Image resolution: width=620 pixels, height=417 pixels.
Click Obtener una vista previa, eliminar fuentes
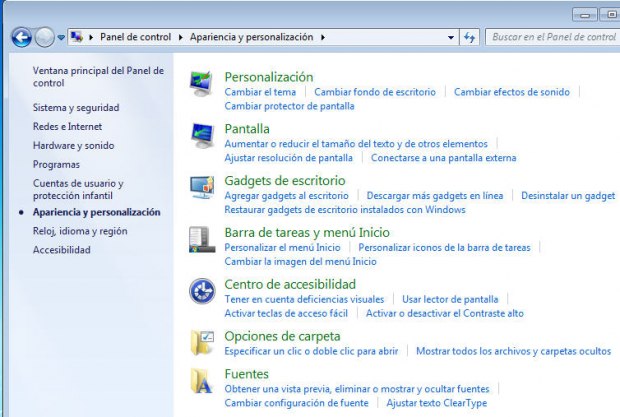(x=357, y=389)
